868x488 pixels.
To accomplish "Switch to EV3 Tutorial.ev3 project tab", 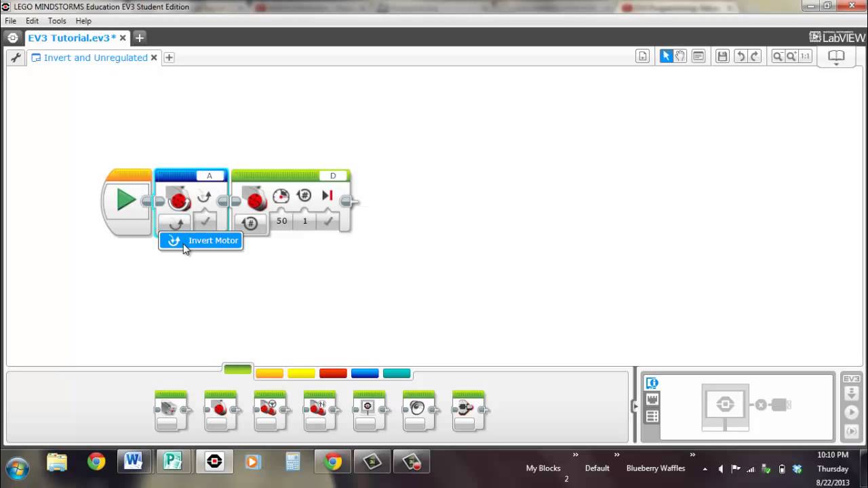I will (72, 38).
